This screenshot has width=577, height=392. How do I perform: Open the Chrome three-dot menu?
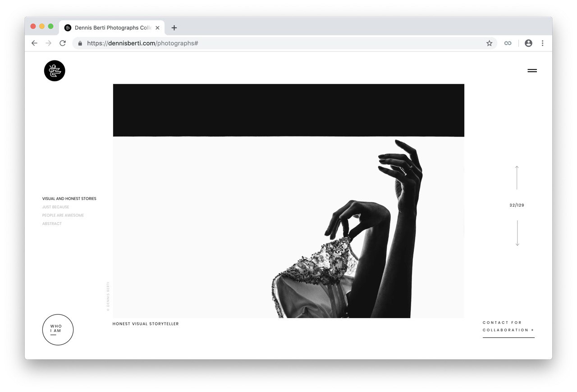(x=542, y=43)
